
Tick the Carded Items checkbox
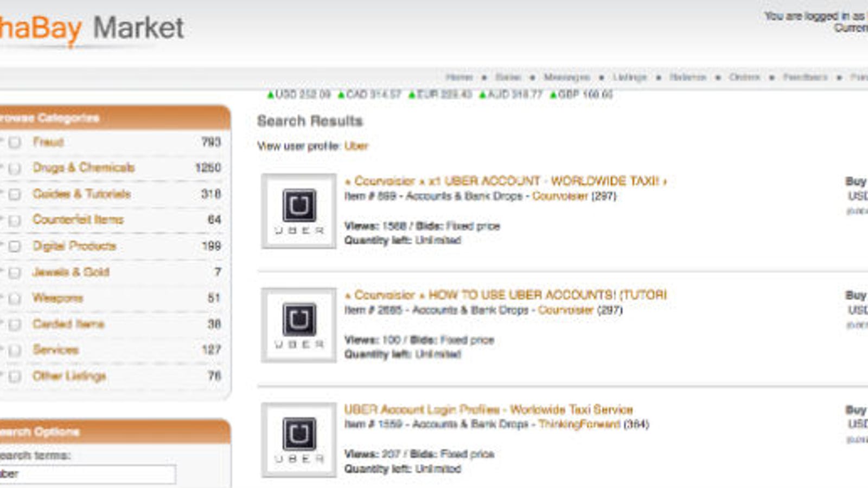pyautogui.click(x=15, y=324)
